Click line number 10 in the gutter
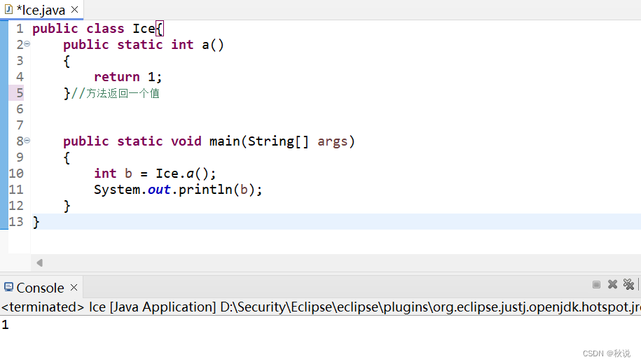This screenshot has height=364, width=641. (x=16, y=174)
